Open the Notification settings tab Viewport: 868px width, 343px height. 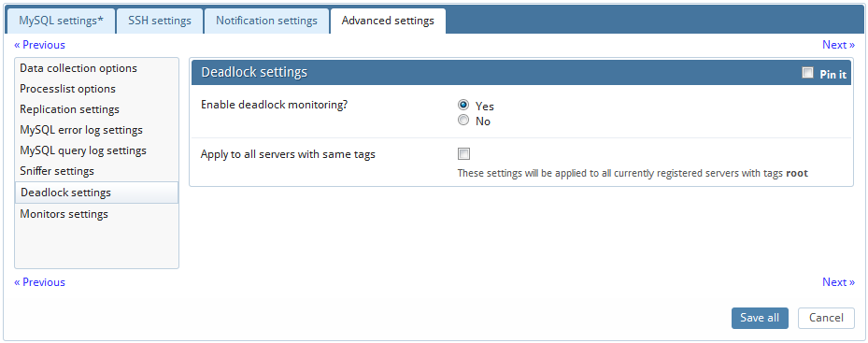point(266,21)
